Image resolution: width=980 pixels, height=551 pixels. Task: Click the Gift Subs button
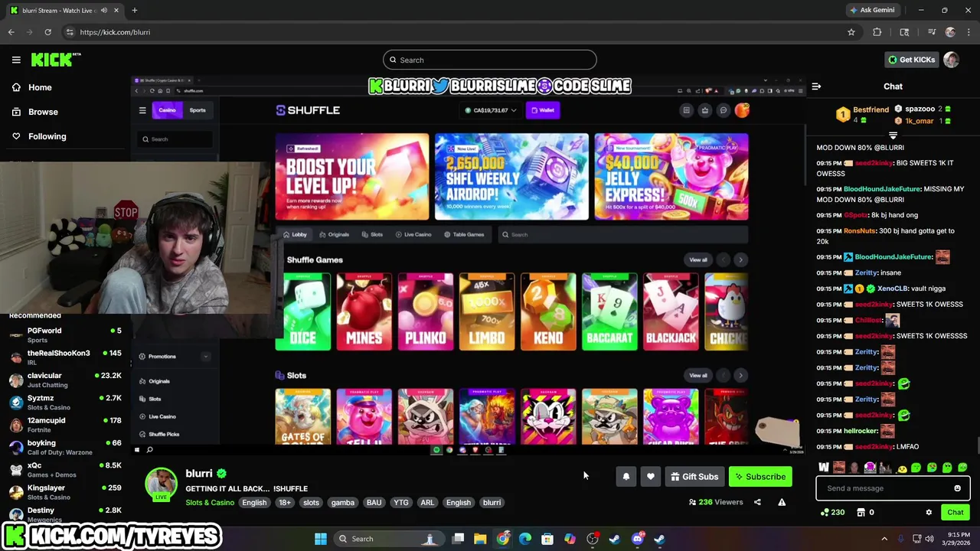coord(694,477)
